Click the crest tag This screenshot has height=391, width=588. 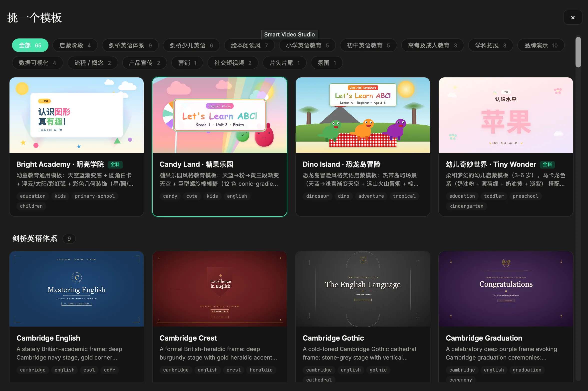[234, 370]
